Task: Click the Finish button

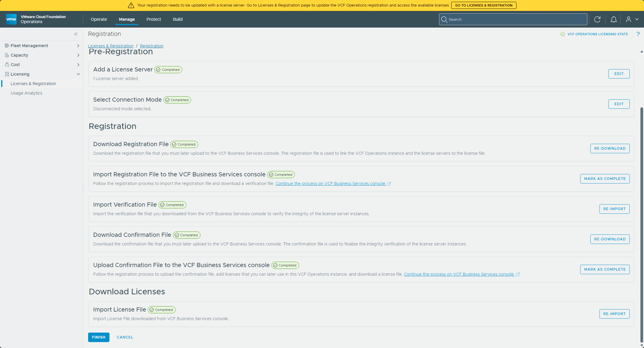Action: (99, 337)
